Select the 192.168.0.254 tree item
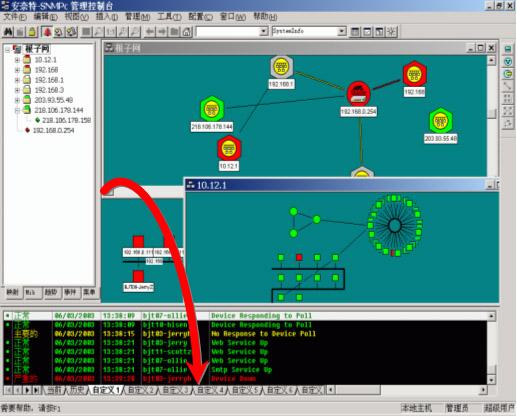 click(x=53, y=130)
